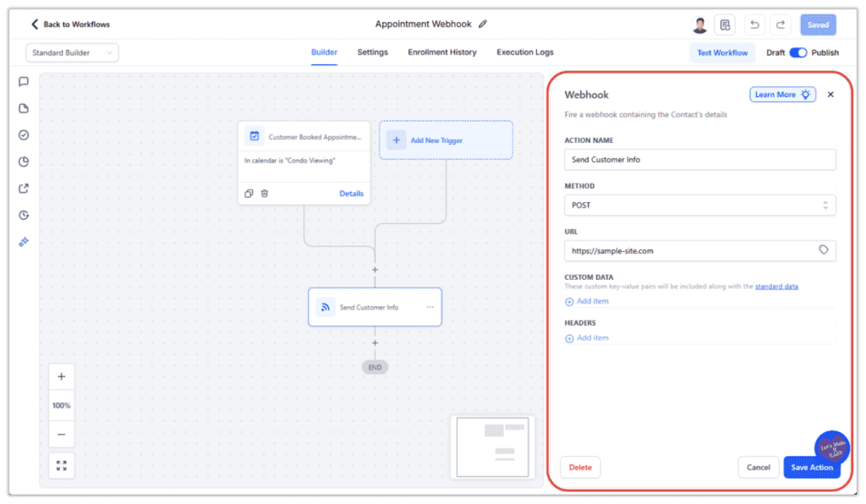This screenshot has height=504, width=866.
Task: Click the tag icon inside the URL field
Action: [824, 250]
